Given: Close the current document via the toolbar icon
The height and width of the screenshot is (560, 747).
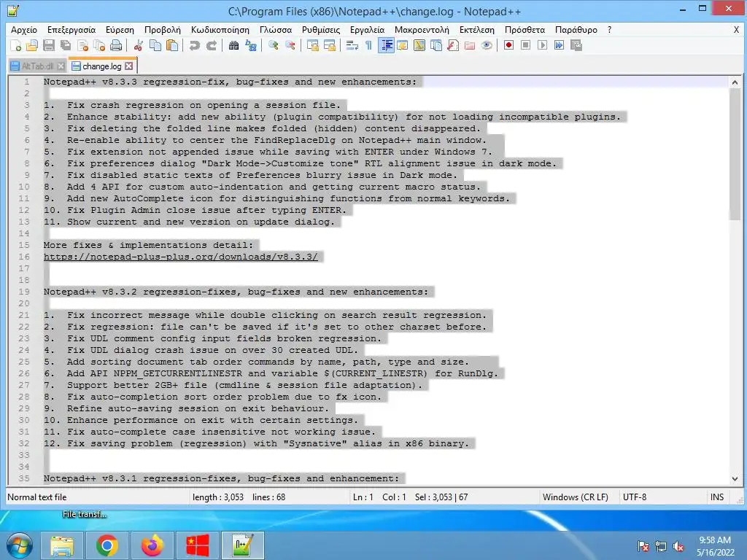Looking at the screenshot, I should 83,45.
